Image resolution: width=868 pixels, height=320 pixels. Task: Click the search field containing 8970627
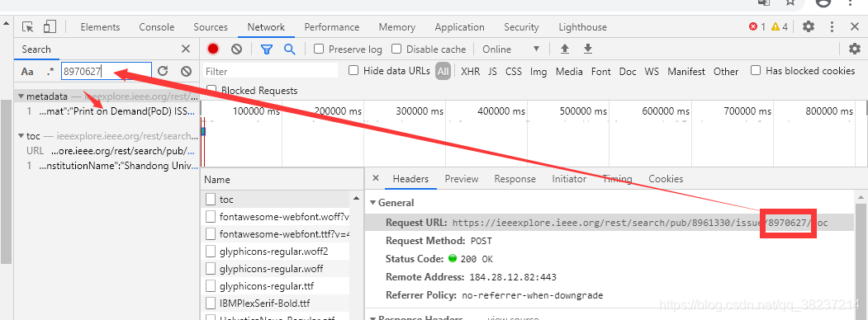[x=106, y=71]
